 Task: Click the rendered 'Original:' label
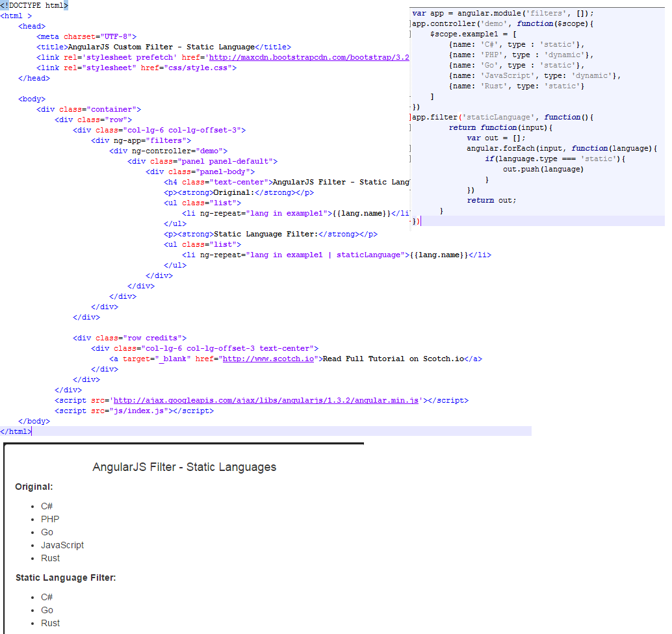pyautogui.click(x=34, y=487)
